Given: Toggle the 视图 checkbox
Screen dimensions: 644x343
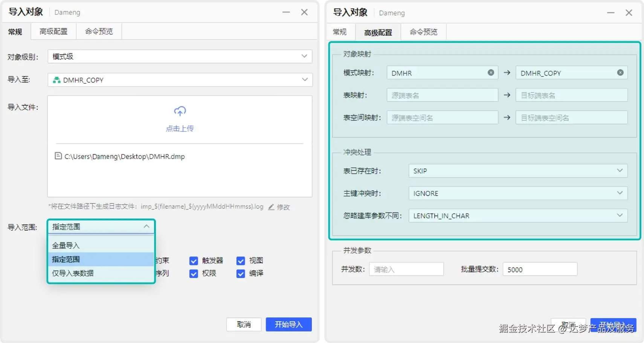Looking at the screenshot, I should (241, 261).
